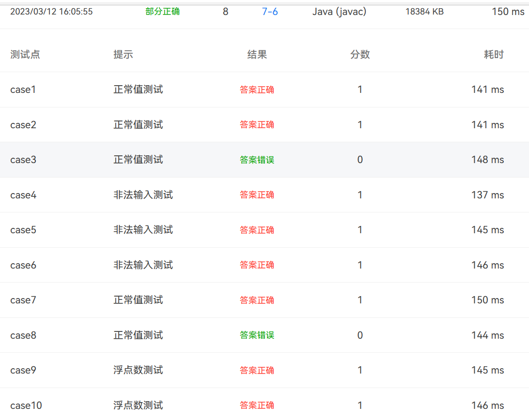Click the 答案错误 result for case8
The width and height of the screenshot is (529, 420).
coord(257,335)
